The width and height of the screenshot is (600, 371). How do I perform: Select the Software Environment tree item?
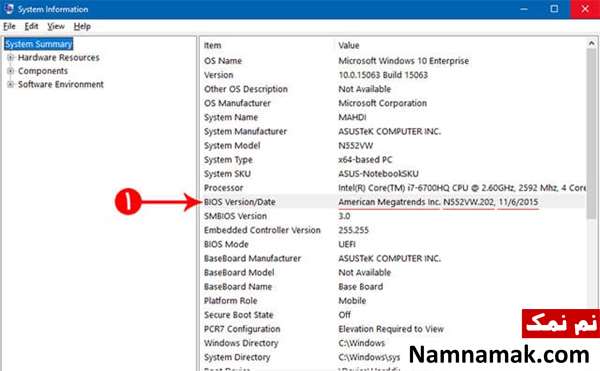coord(61,84)
